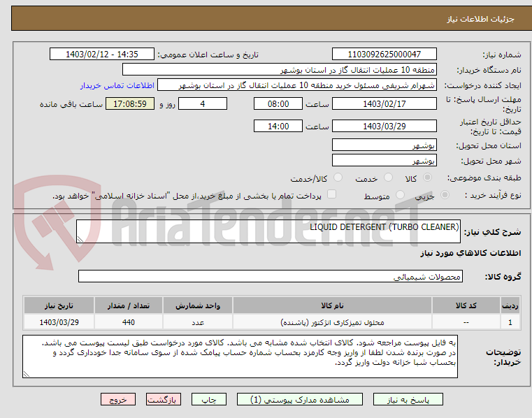
Task: Select the خدمت radio button
Action: [388, 178]
